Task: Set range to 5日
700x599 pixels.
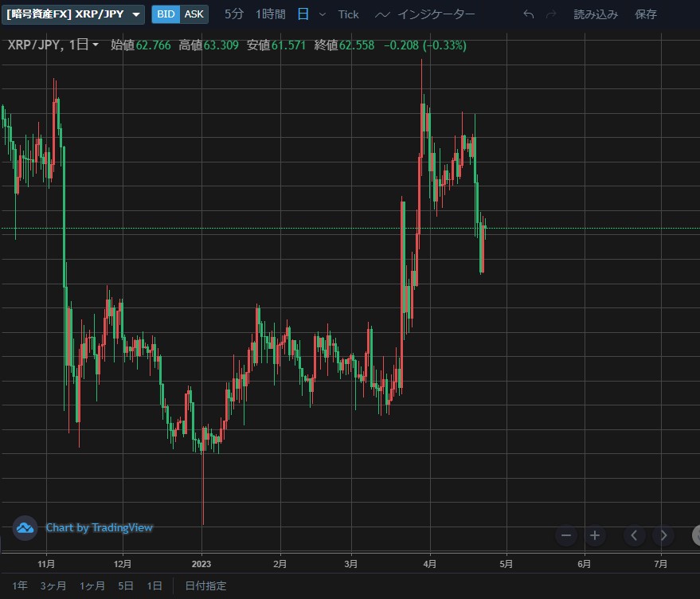Action: [x=126, y=585]
